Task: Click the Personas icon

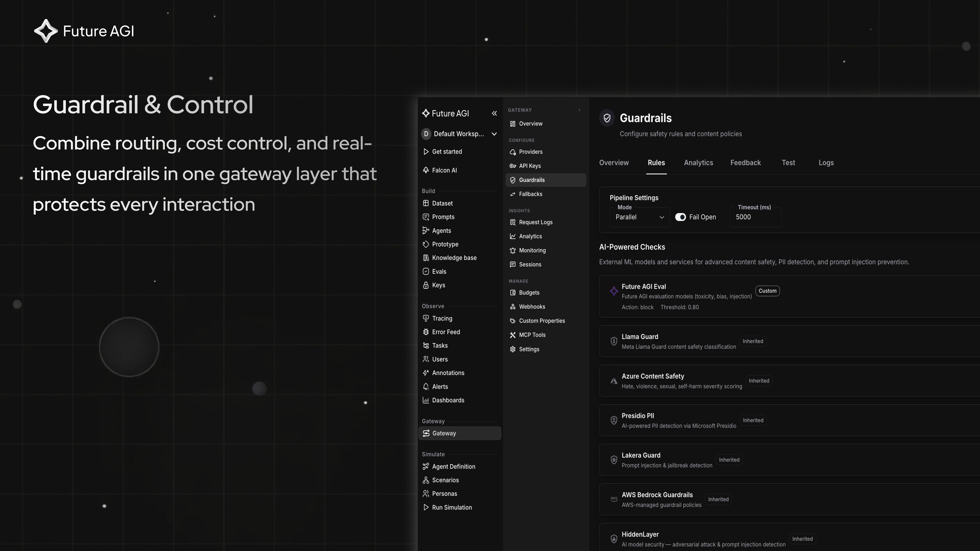Action: click(426, 494)
